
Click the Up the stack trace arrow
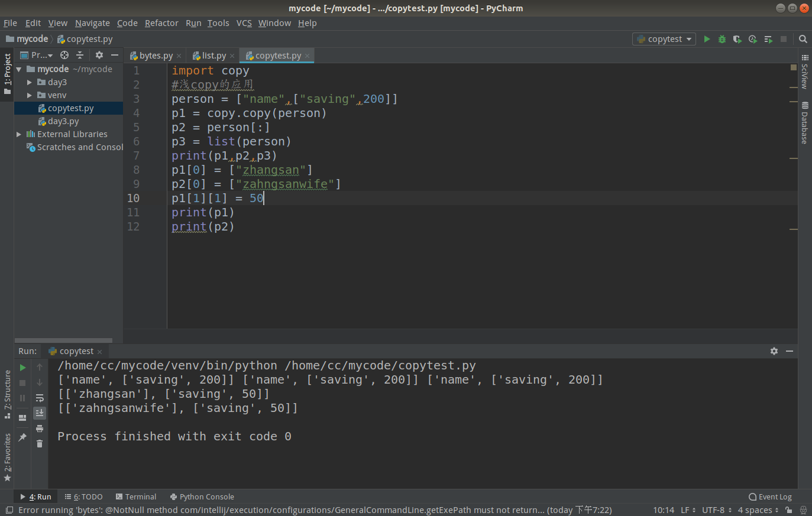point(40,368)
